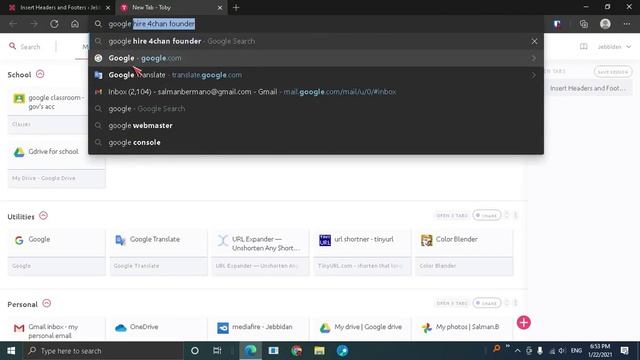This screenshot has width=640, height=360.
Task: Open OneDrive card
Action: (158, 330)
